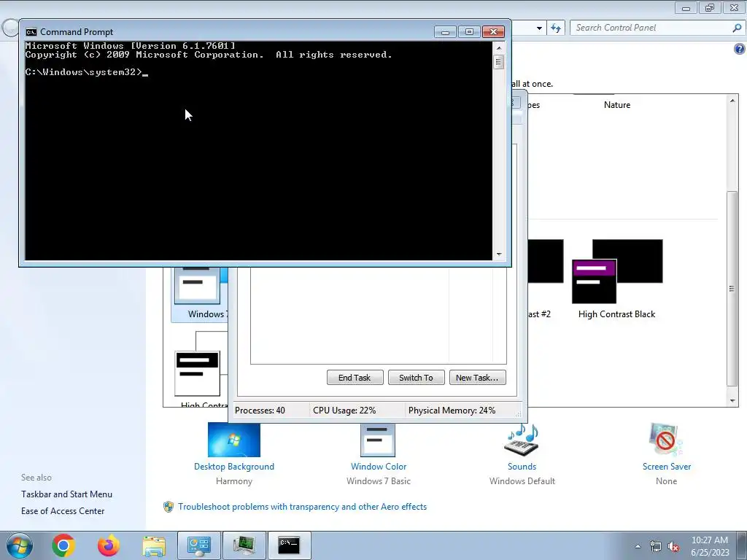Image resolution: width=747 pixels, height=560 pixels.
Task: Open the Screen Saver icon
Action: coord(666,440)
